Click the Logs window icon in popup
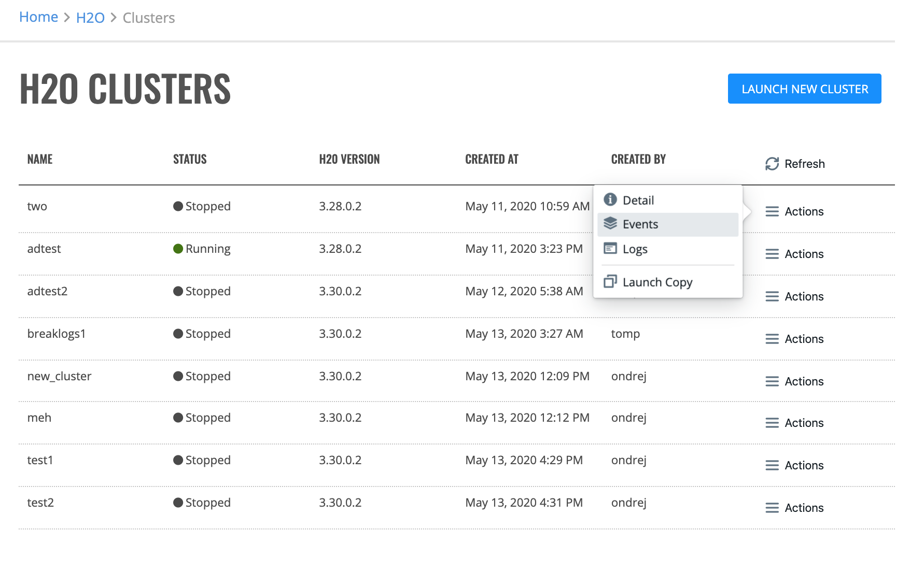 610,249
